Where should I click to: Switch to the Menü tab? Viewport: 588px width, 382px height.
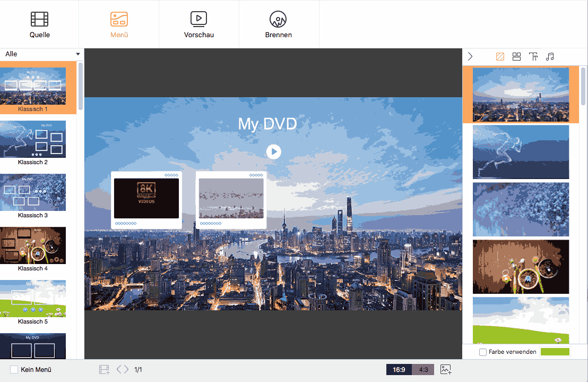(119, 24)
